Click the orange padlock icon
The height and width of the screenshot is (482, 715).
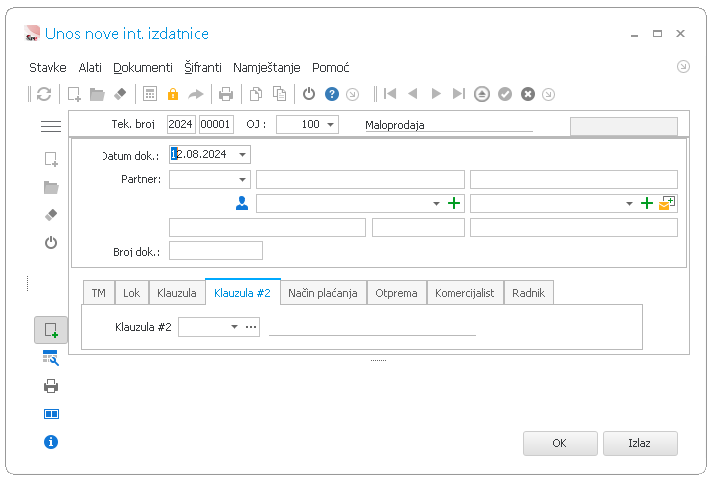point(173,94)
